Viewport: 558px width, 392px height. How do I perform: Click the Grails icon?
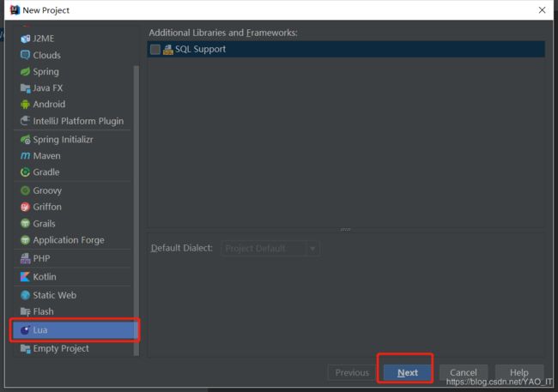tap(25, 223)
